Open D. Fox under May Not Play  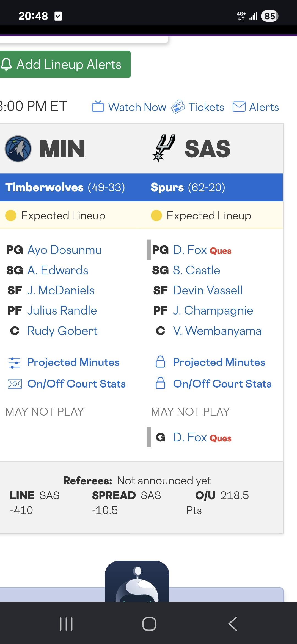[190, 437]
